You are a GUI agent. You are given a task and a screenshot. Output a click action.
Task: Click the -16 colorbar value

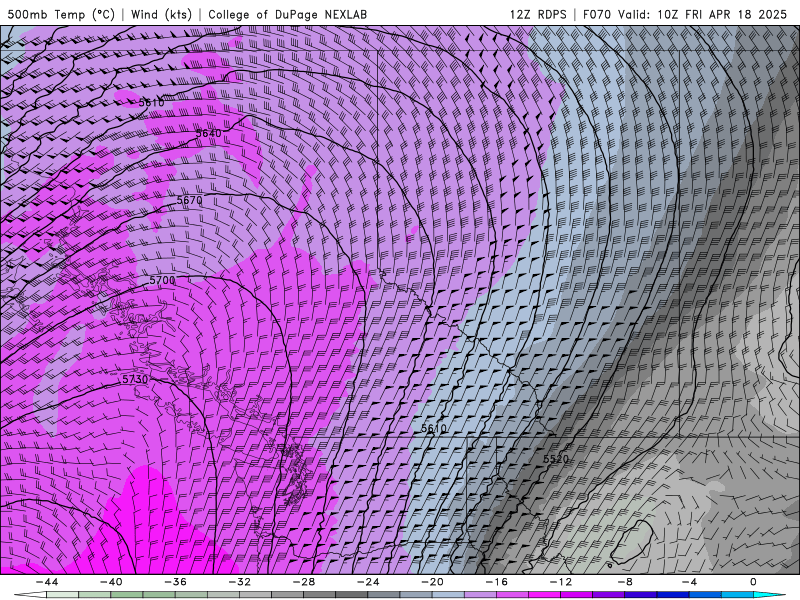[496, 582]
